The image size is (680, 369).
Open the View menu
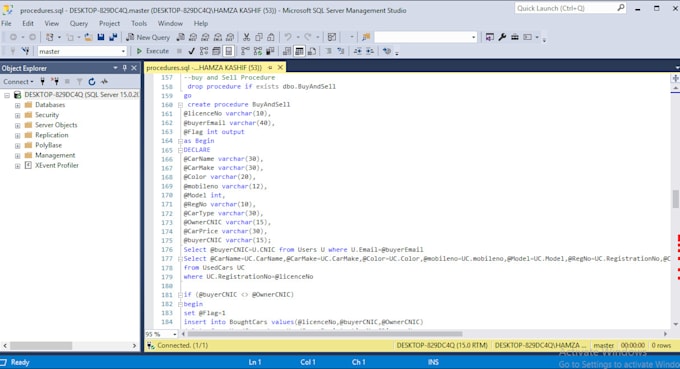click(52, 23)
